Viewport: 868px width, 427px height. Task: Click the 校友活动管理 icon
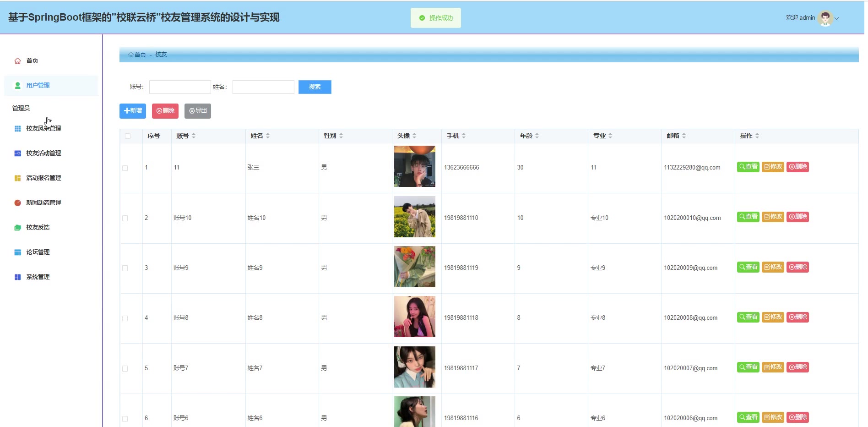point(18,153)
